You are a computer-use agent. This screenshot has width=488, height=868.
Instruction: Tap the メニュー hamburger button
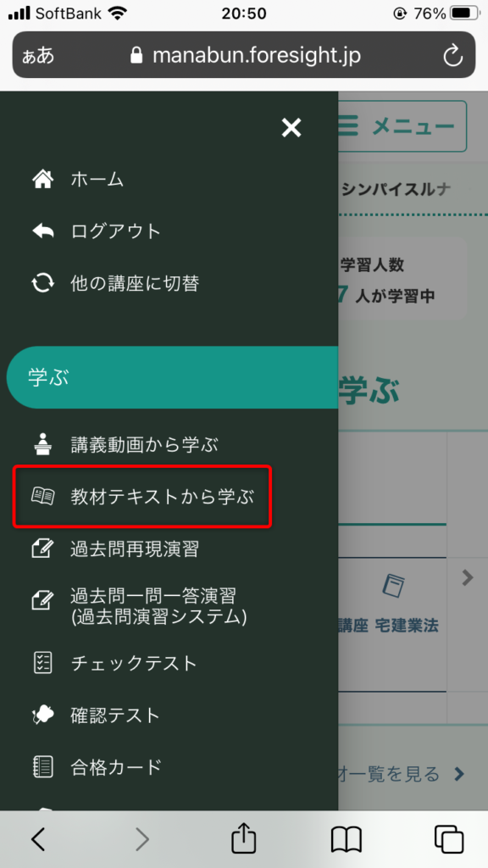pos(402,126)
